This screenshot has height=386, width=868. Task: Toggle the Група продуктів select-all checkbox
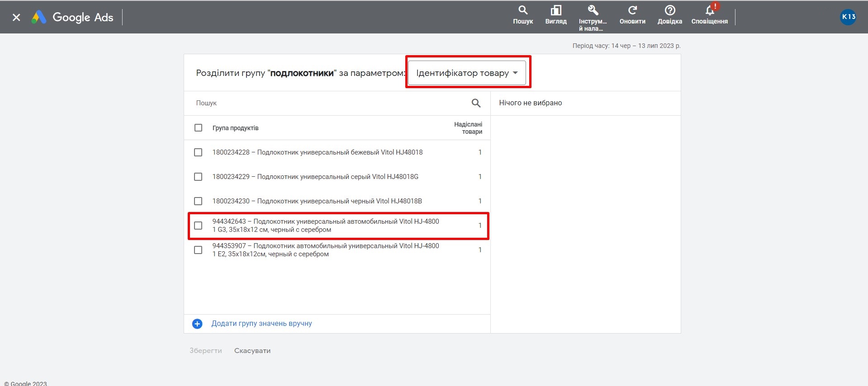[x=198, y=128]
